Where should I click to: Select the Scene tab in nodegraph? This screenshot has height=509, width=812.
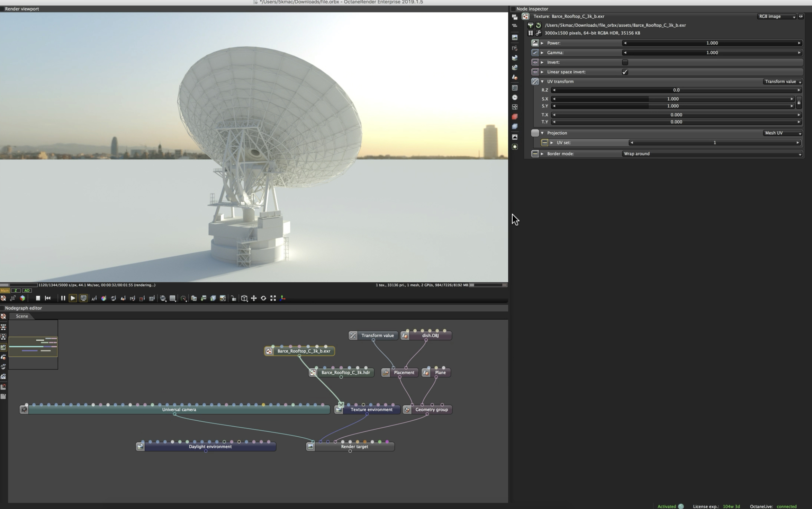pos(22,316)
